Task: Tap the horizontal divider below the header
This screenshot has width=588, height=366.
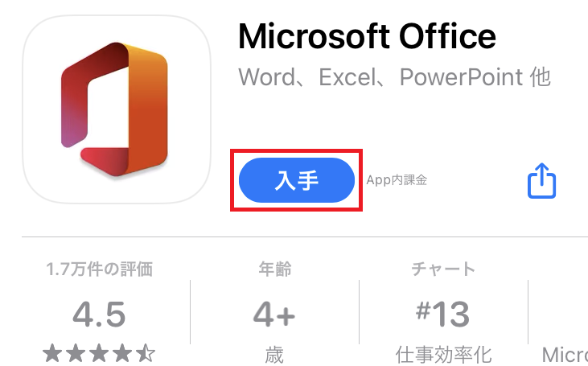Action: pos(305,237)
